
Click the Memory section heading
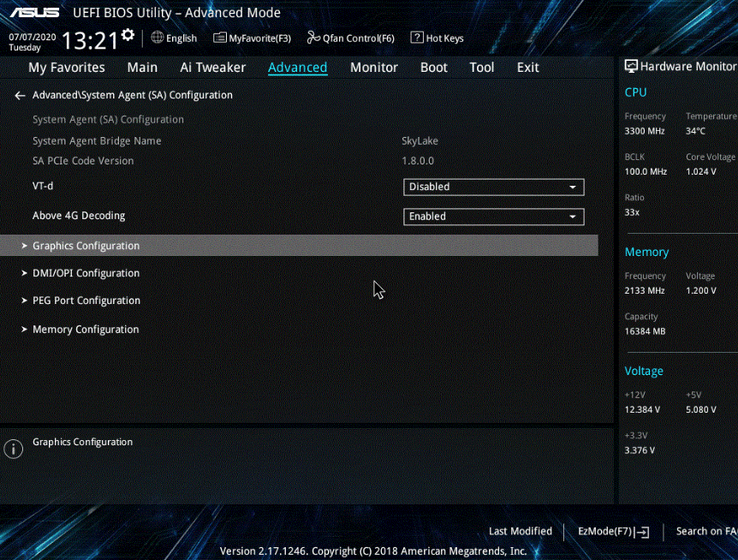(646, 253)
